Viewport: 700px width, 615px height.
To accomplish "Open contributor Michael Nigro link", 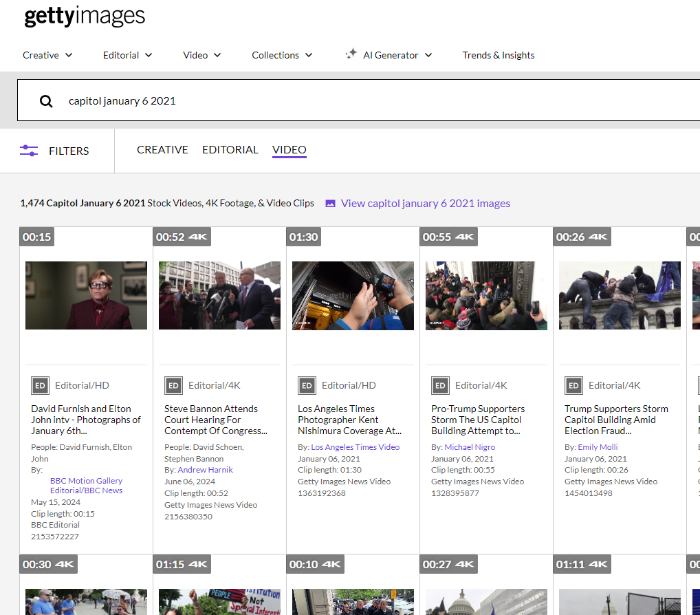I will click(470, 447).
